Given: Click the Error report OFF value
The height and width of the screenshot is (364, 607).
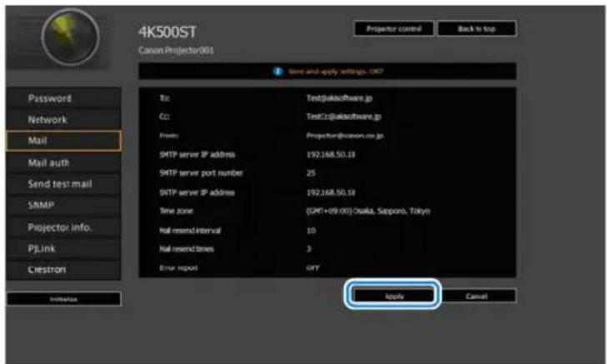Looking at the screenshot, I should 313,267.
